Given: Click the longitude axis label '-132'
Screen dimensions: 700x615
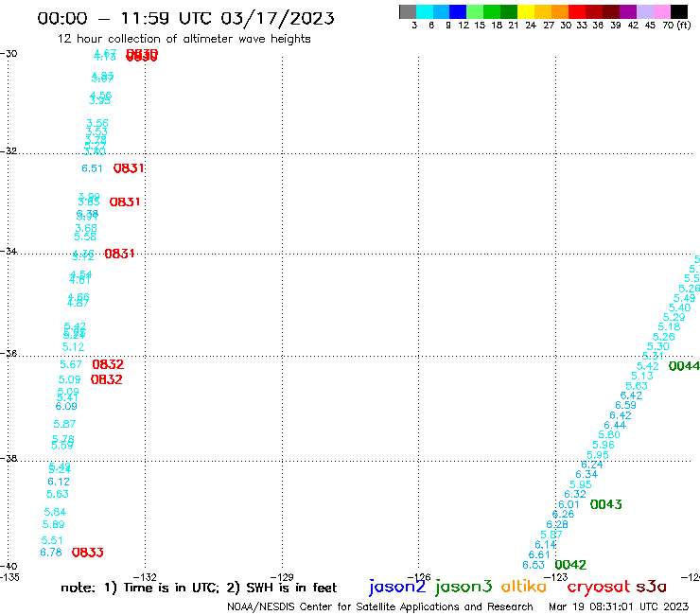Looking at the screenshot, I should tap(145, 576).
